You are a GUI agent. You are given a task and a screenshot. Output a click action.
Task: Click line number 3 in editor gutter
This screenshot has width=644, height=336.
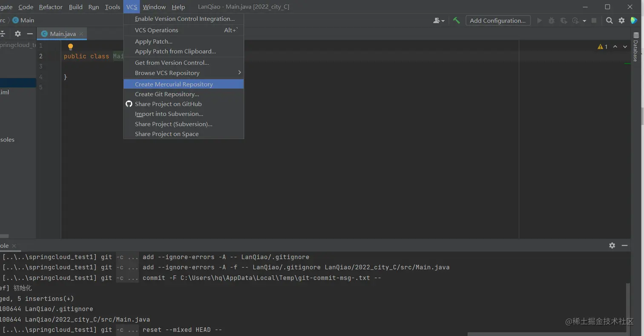(x=41, y=66)
